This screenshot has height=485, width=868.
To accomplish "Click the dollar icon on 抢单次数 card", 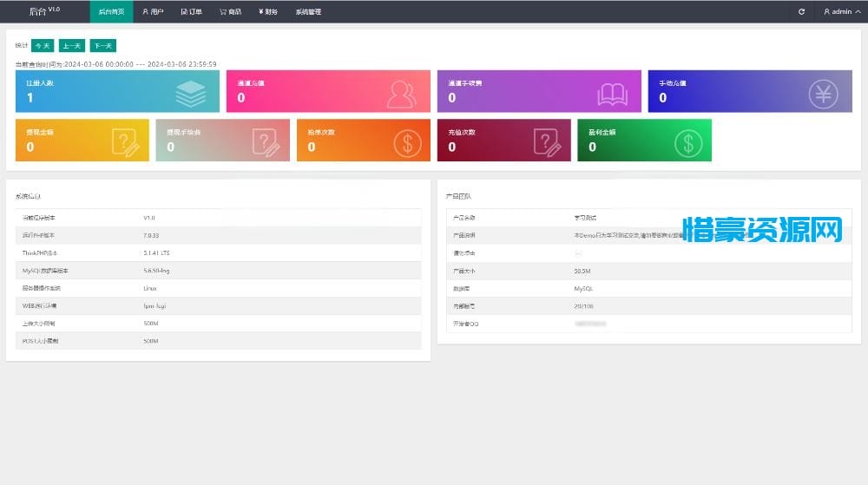I will (x=407, y=141).
